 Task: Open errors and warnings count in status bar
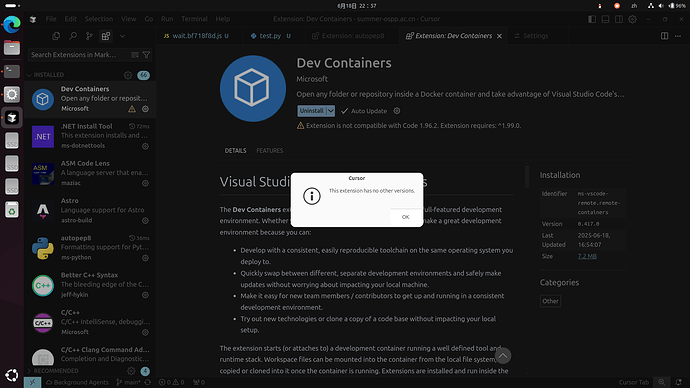click(172, 382)
